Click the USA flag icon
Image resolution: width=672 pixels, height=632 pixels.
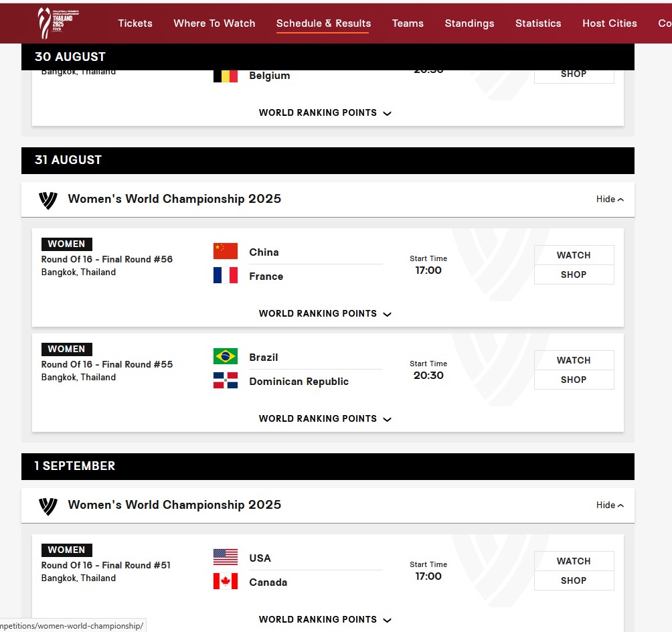226,557
